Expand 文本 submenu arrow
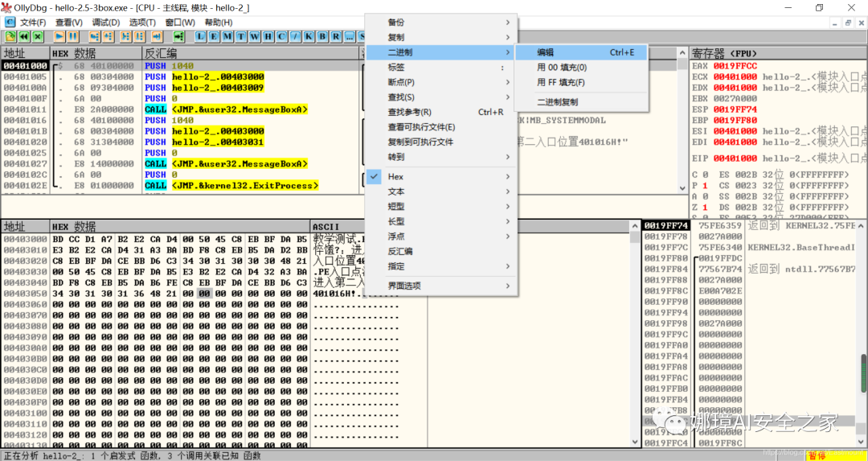The image size is (868, 461). (508, 191)
